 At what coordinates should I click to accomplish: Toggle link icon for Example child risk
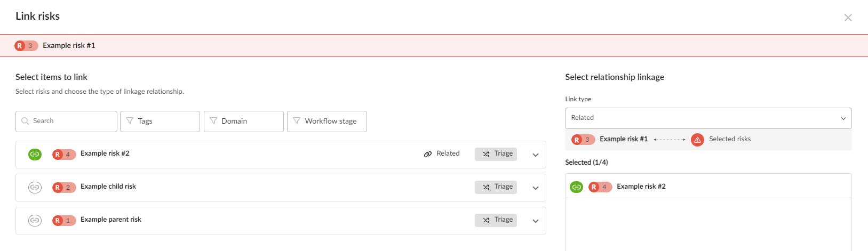pyautogui.click(x=35, y=188)
